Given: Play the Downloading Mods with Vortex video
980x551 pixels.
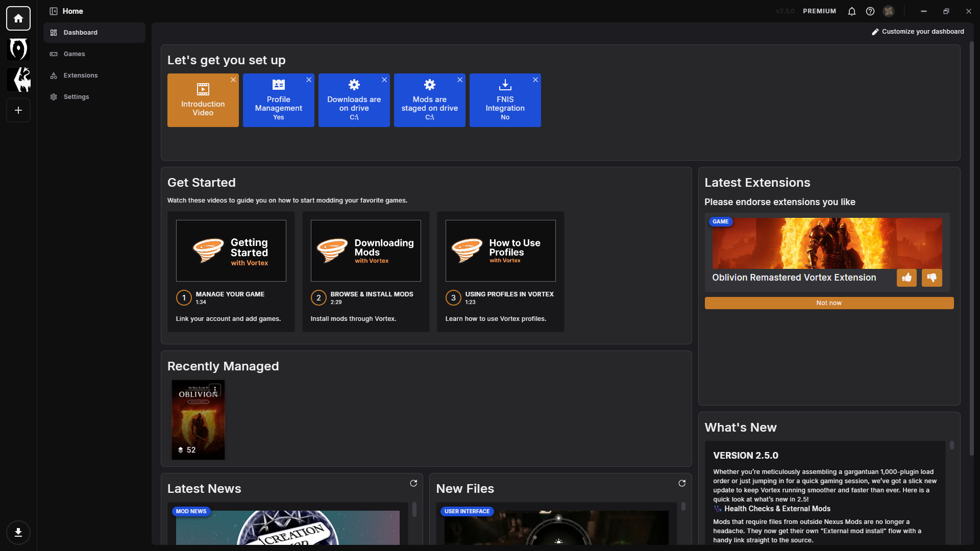Looking at the screenshot, I should click(x=366, y=251).
